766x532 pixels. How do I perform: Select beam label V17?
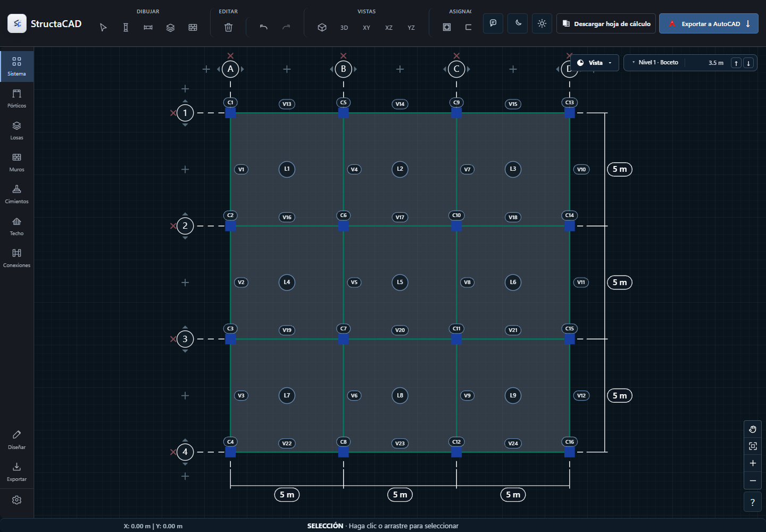coord(400,217)
